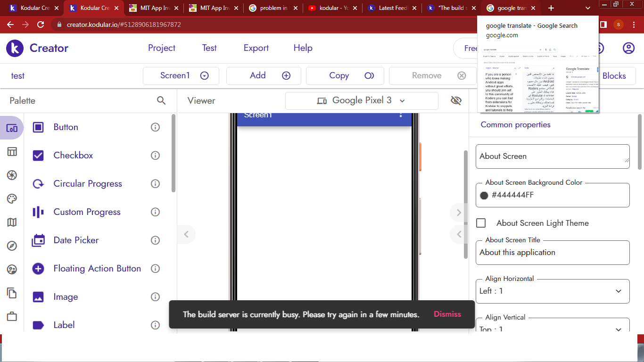
Task: Click the Add screen button
Action: coord(264,75)
